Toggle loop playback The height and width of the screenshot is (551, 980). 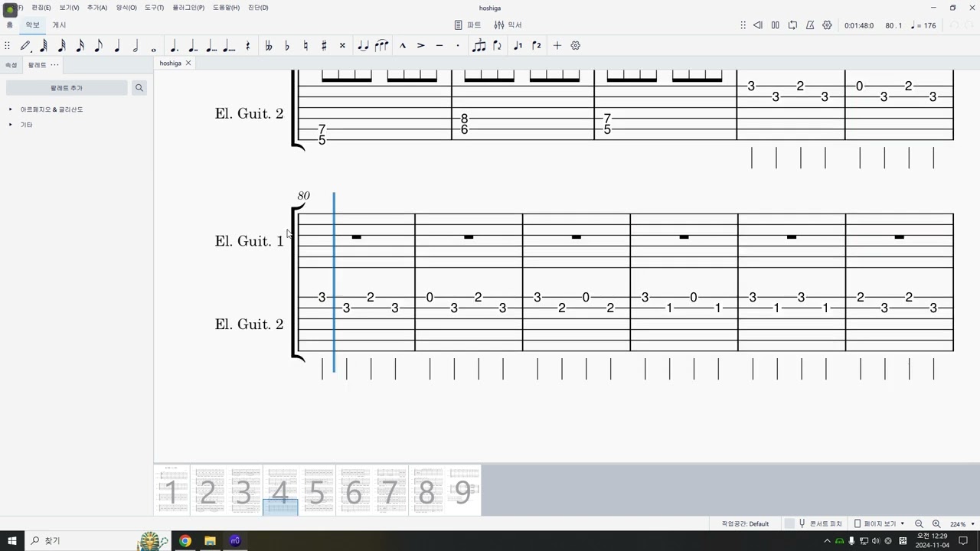pyautogui.click(x=792, y=25)
